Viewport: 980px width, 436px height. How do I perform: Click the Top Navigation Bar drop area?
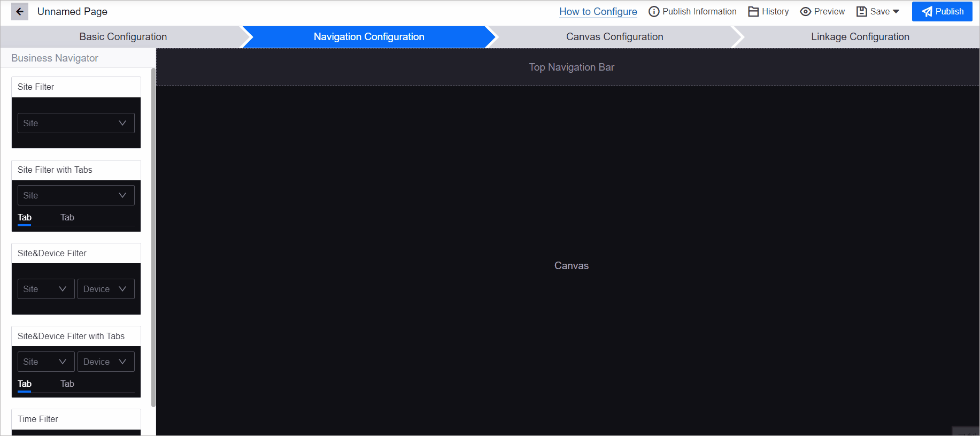571,67
